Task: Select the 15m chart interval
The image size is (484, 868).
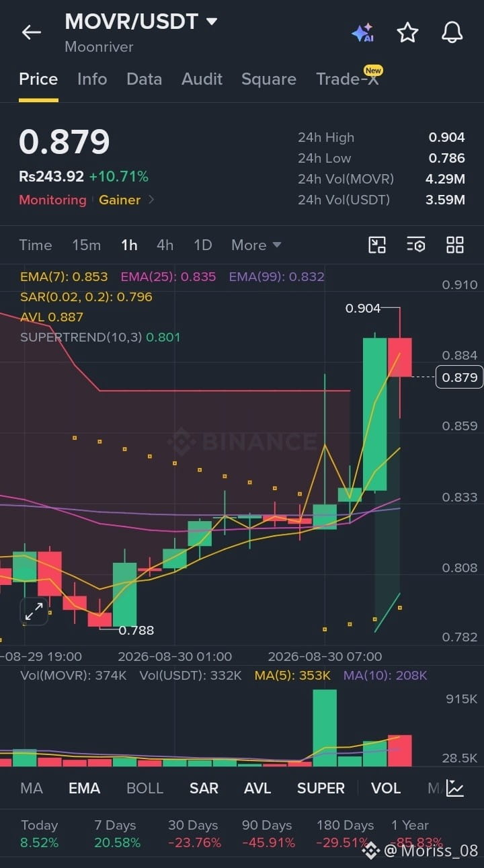Action: point(86,245)
